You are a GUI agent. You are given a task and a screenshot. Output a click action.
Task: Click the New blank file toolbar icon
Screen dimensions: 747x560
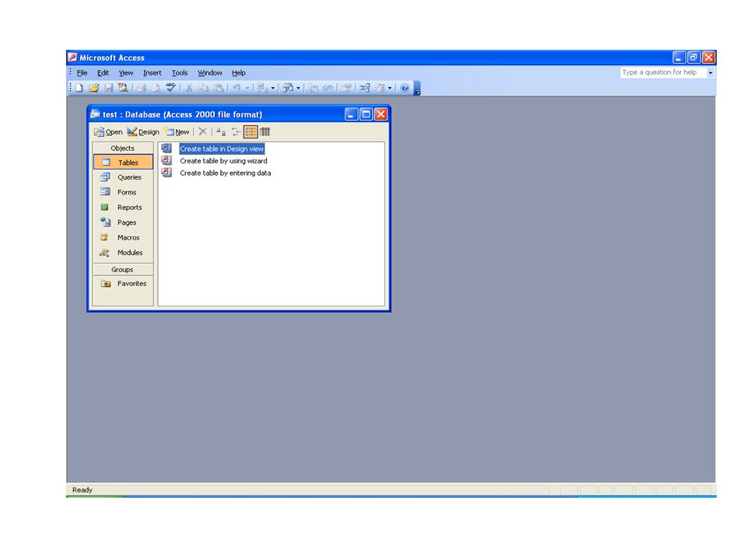[x=79, y=88]
